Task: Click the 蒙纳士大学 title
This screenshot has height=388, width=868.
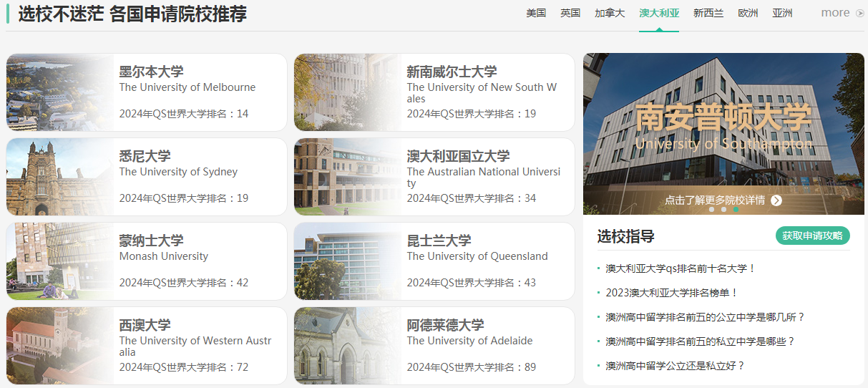Action: (x=151, y=241)
